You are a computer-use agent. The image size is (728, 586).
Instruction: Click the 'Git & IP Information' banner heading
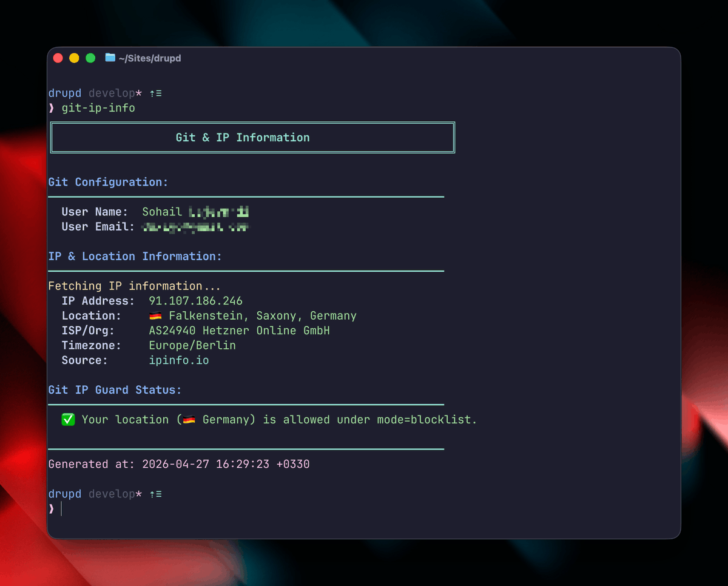[243, 138]
